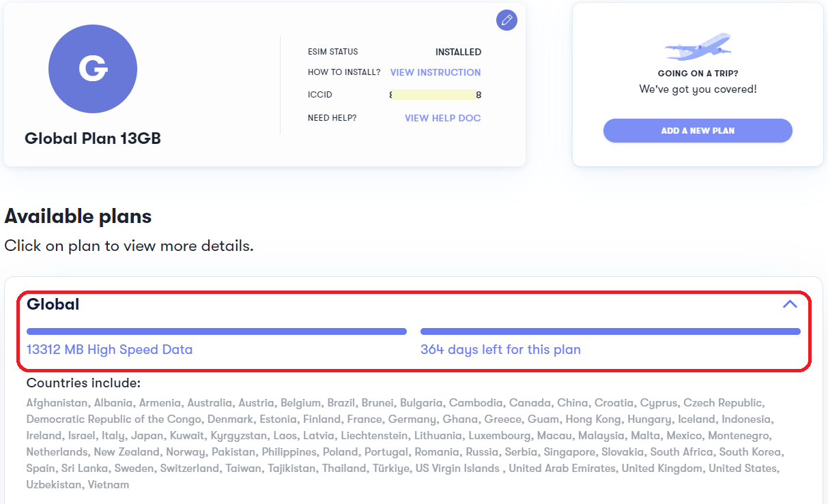Click the Available plans heading
Viewport: 828px width, 504px height.
point(78,217)
